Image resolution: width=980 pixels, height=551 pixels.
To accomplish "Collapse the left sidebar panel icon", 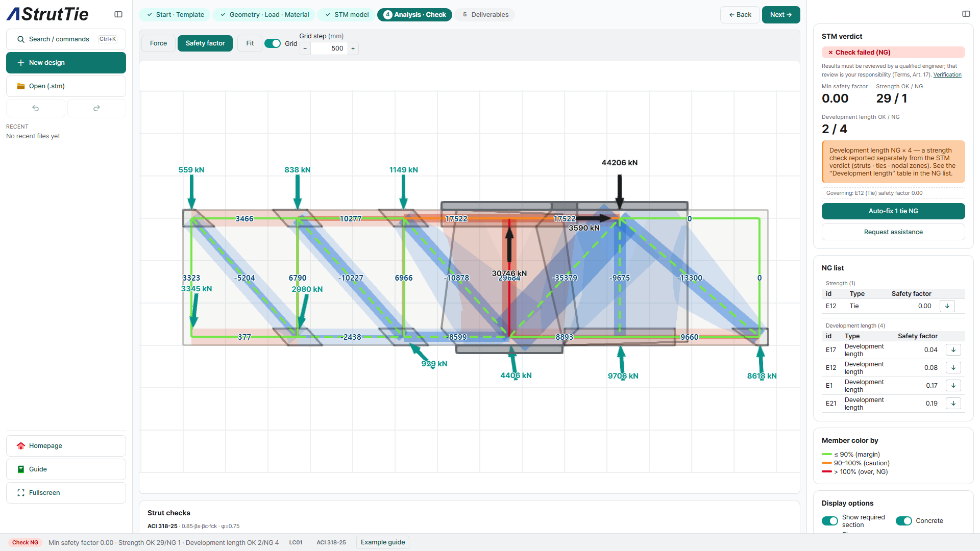I will pyautogui.click(x=118, y=14).
